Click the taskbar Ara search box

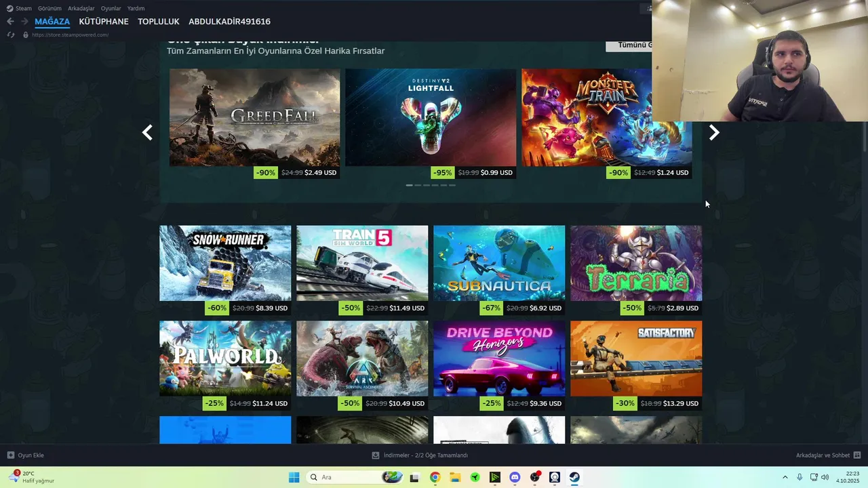coord(355,477)
